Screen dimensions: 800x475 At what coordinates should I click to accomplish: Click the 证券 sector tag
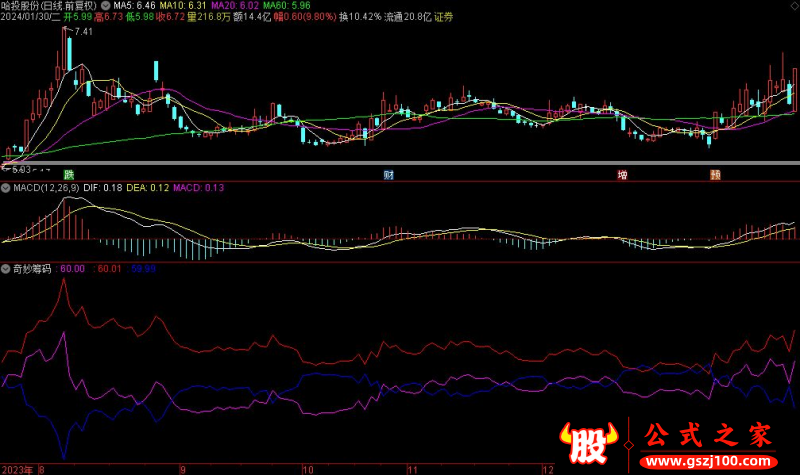pos(443,17)
